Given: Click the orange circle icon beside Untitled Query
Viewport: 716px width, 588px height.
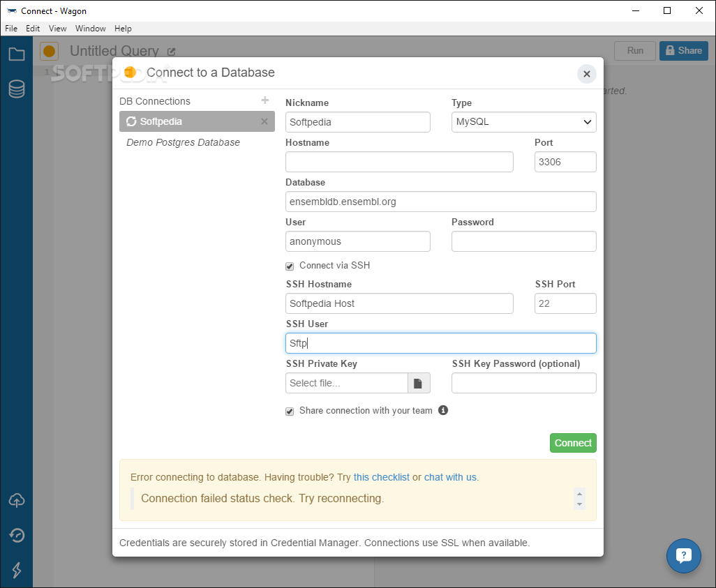Looking at the screenshot, I should point(50,51).
